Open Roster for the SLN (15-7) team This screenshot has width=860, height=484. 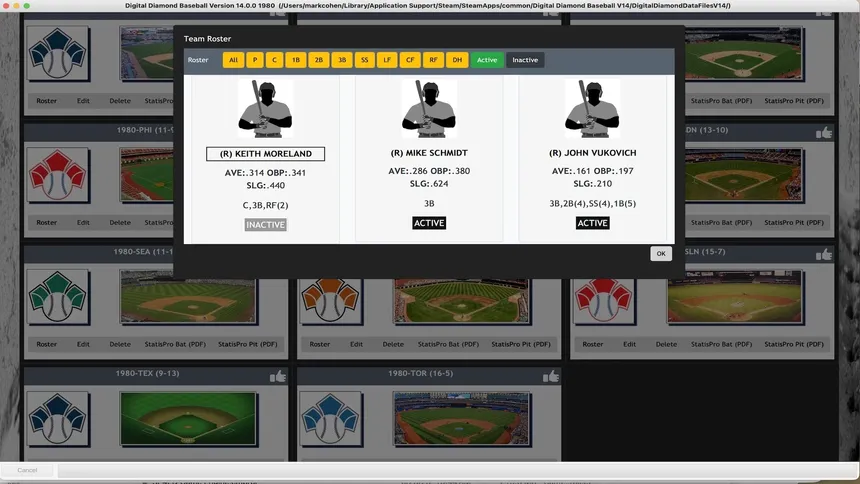593,344
